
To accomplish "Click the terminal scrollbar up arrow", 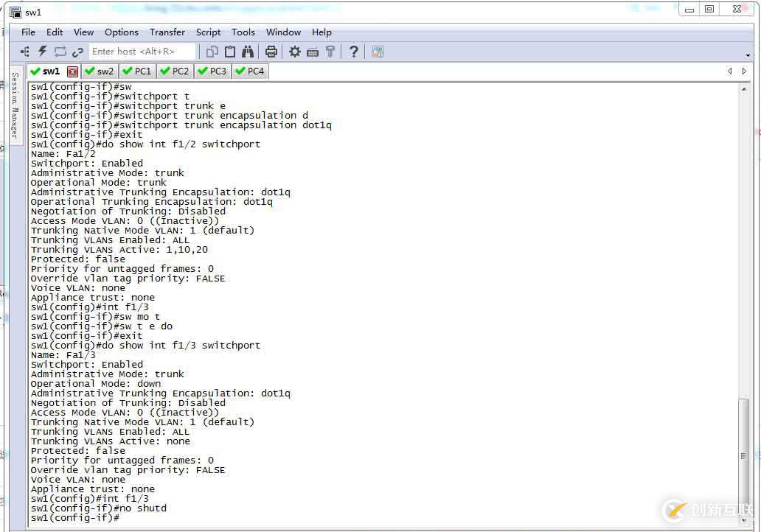I will click(x=744, y=88).
